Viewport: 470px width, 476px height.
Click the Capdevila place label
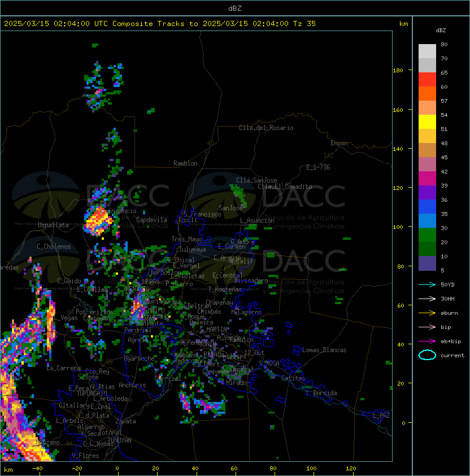click(x=151, y=220)
